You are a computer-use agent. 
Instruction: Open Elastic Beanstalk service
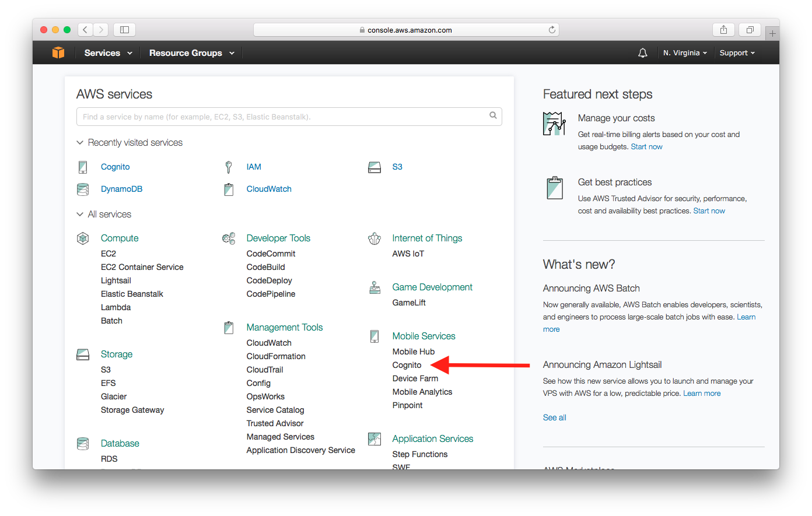tap(132, 294)
